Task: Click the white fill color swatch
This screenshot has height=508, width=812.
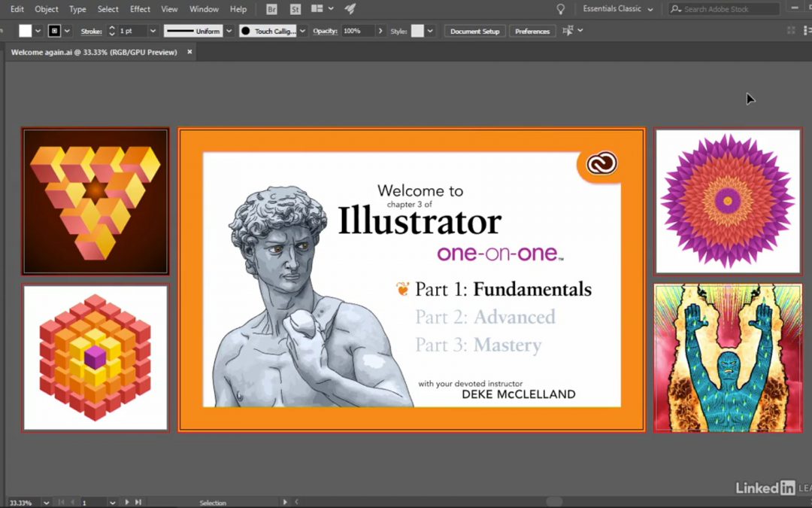Action: coord(26,31)
